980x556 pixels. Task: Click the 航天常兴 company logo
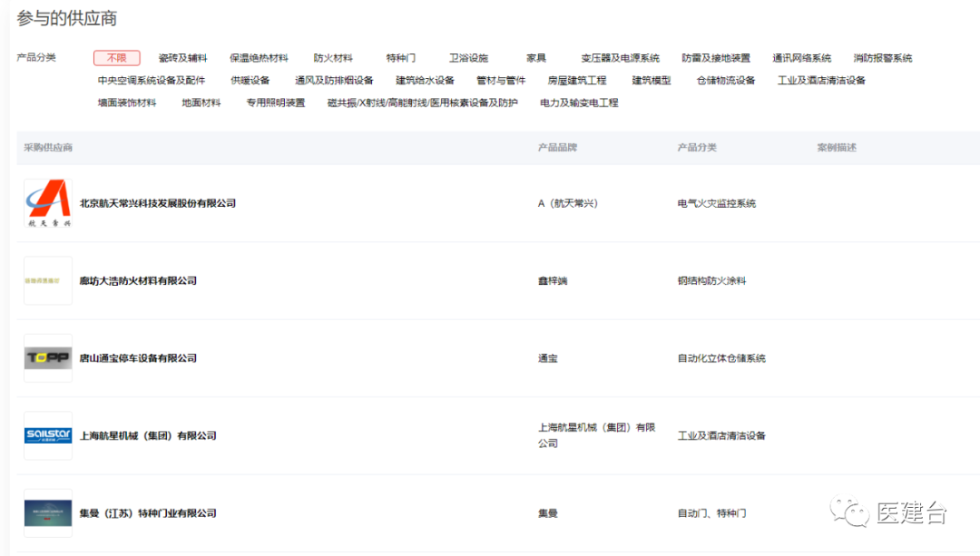(x=47, y=202)
